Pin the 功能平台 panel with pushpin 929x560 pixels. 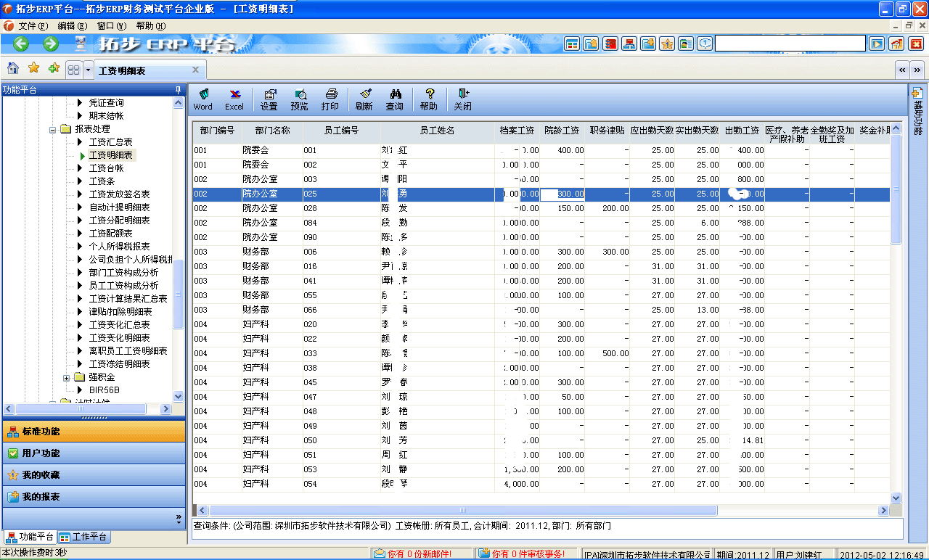(x=176, y=90)
